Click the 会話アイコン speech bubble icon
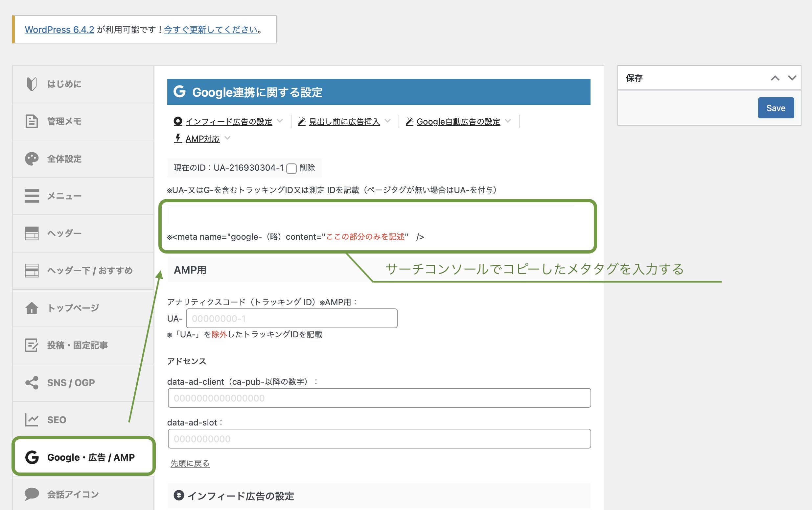The height and width of the screenshot is (510, 812). click(32, 495)
